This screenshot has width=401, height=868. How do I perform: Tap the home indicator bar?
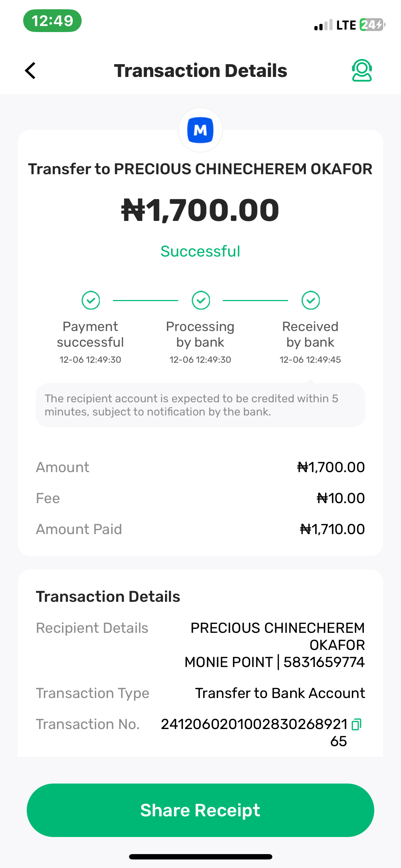click(x=200, y=857)
